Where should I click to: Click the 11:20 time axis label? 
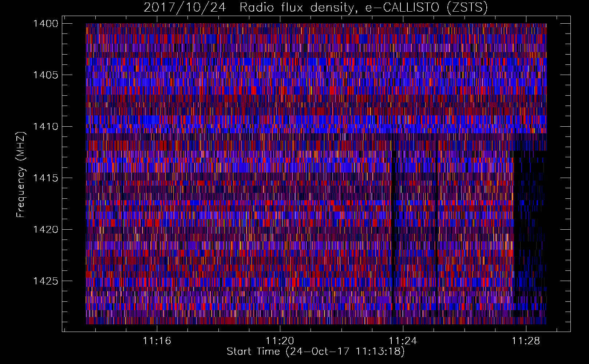(x=280, y=341)
